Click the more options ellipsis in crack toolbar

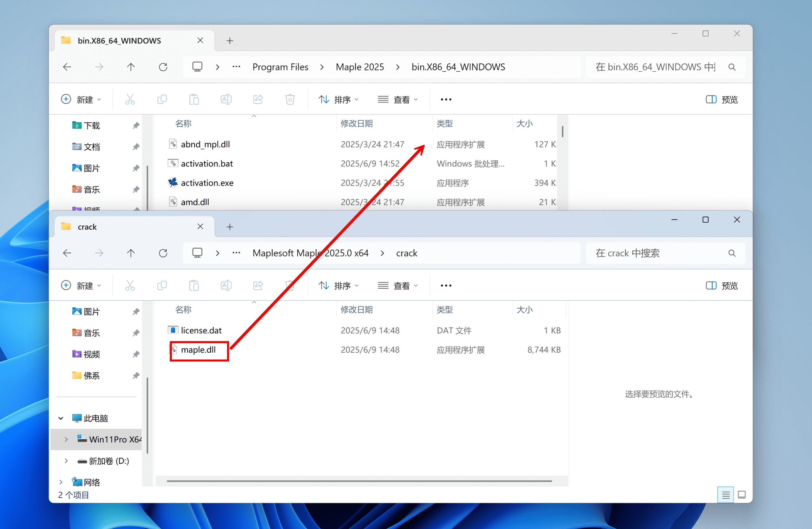coord(446,285)
